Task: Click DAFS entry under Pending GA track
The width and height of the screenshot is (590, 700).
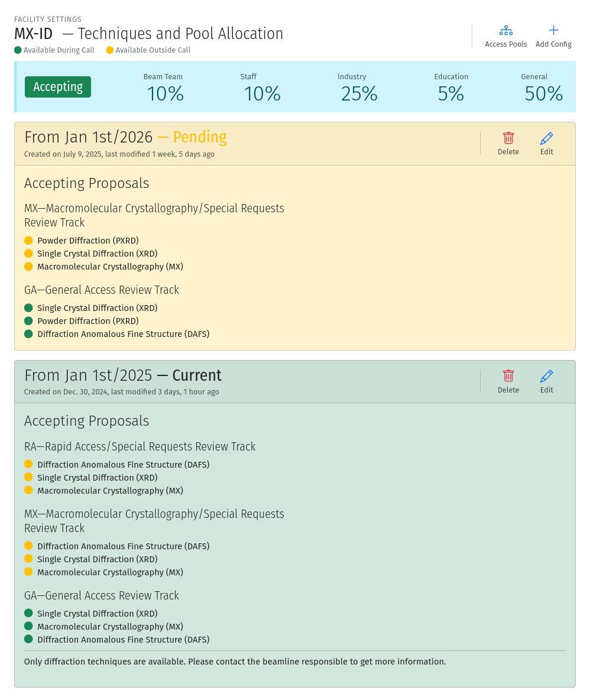Action: pos(123,334)
